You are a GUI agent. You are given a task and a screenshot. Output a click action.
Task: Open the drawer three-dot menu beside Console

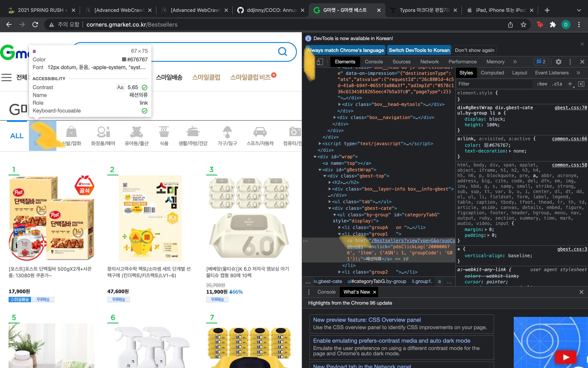pyautogui.click(x=309, y=292)
